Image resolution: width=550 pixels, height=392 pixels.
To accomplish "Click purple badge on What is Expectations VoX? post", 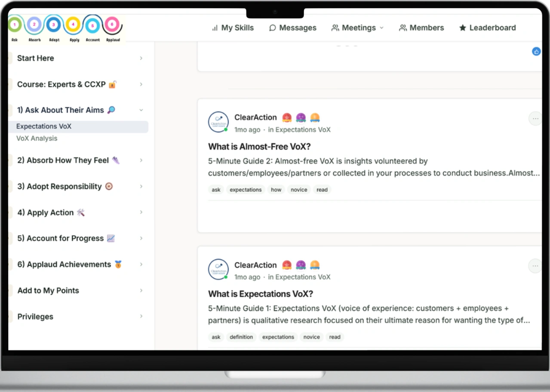I will (x=301, y=265).
